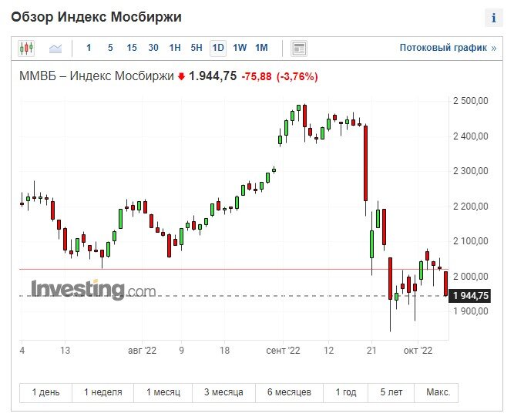Choose the 1 месяц range tab
The image size is (514, 420).
(163, 392)
